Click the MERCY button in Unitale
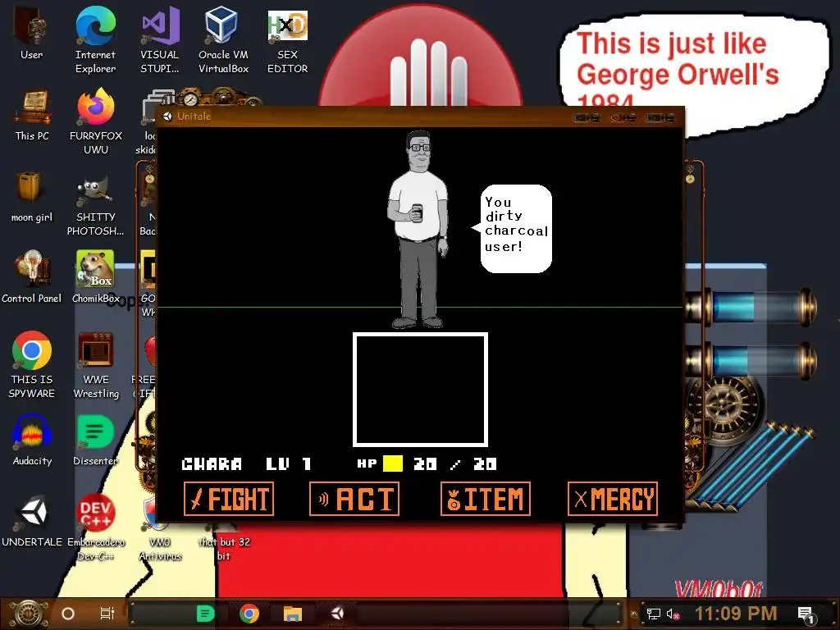This screenshot has height=630, width=840. click(612, 499)
